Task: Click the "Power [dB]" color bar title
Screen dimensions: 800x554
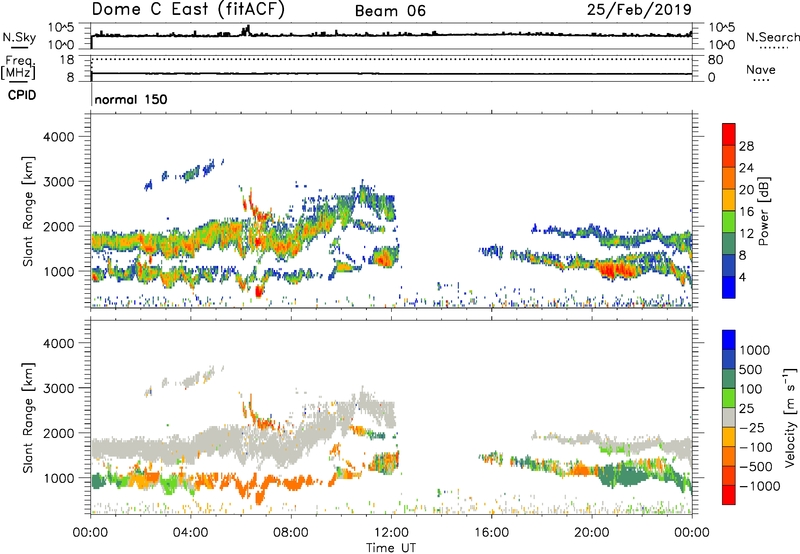Action: pyautogui.click(x=763, y=211)
